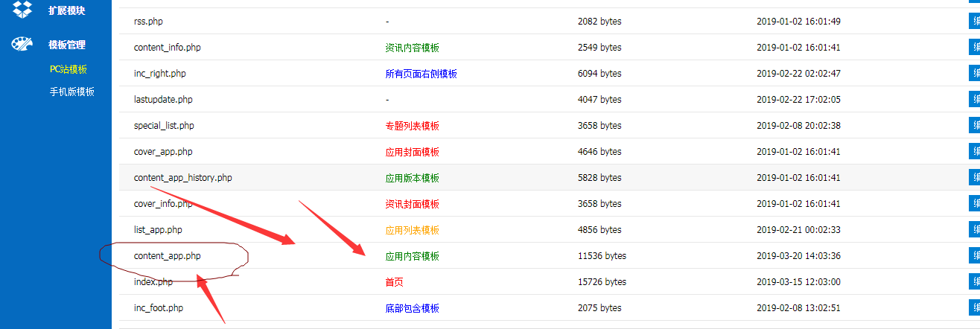Click the orange 应用列表模板 label

tap(412, 230)
